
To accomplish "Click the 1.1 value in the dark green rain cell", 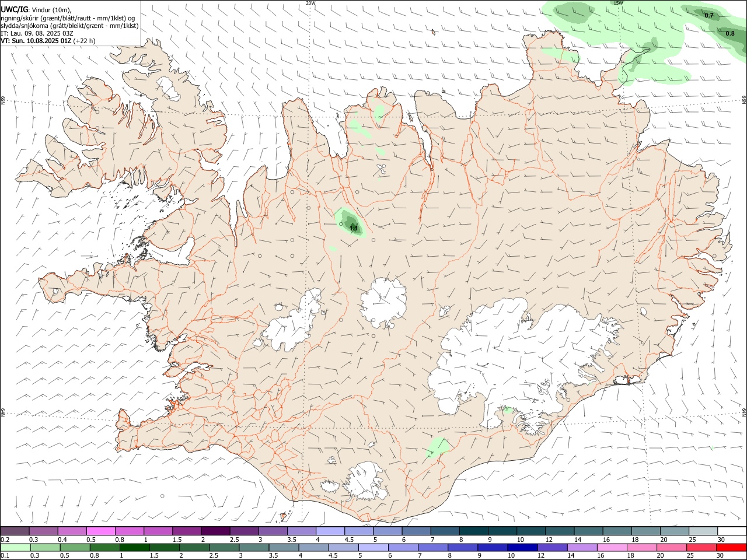I will [354, 229].
